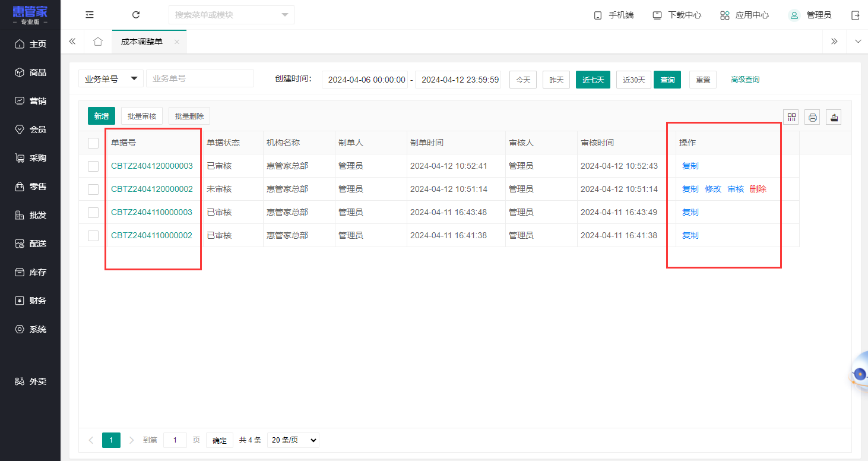868x461 pixels.
Task: Open 零售 in the sidebar
Action: coord(30,187)
